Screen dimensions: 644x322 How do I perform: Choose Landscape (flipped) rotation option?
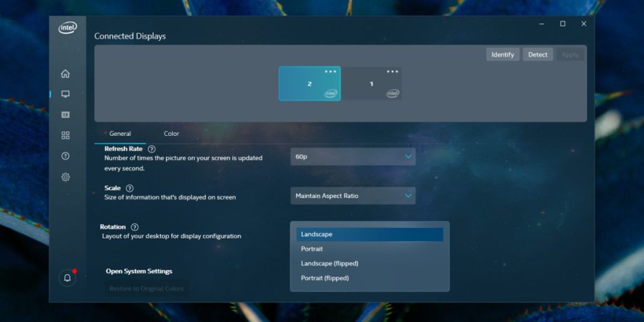click(x=370, y=264)
